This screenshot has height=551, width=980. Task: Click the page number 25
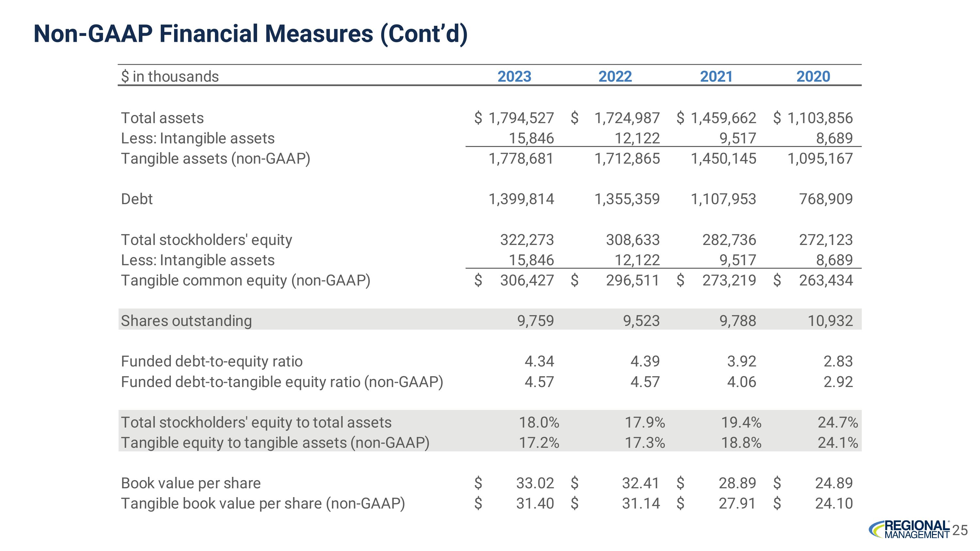[x=960, y=530]
